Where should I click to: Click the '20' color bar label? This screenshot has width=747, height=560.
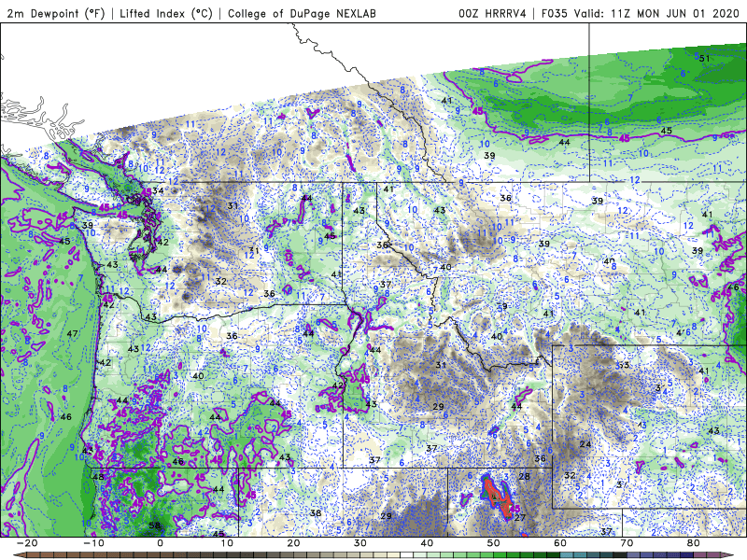click(293, 543)
